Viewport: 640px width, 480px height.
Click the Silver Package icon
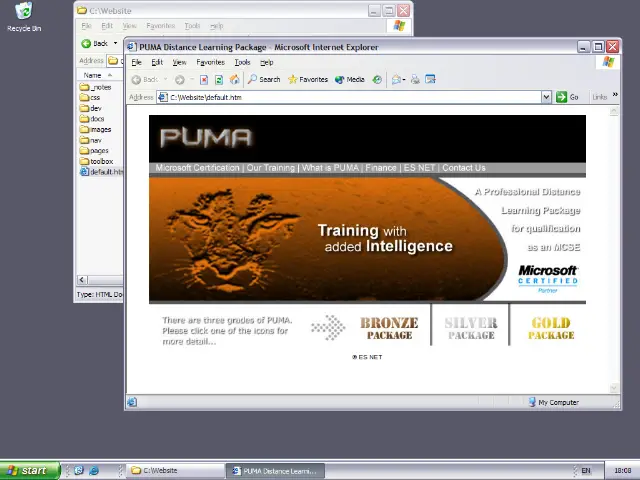pyautogui.click(x=471, y=328)
